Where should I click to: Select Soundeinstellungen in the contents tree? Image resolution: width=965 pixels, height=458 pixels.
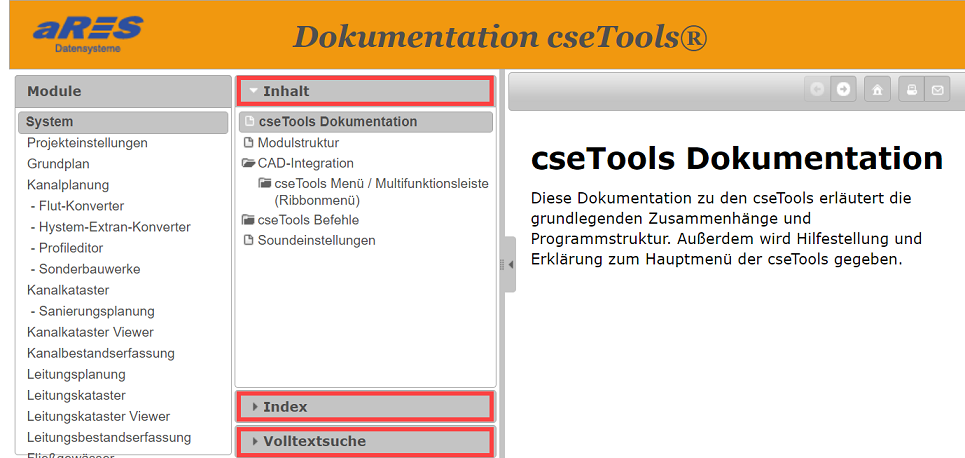[316, 241]
